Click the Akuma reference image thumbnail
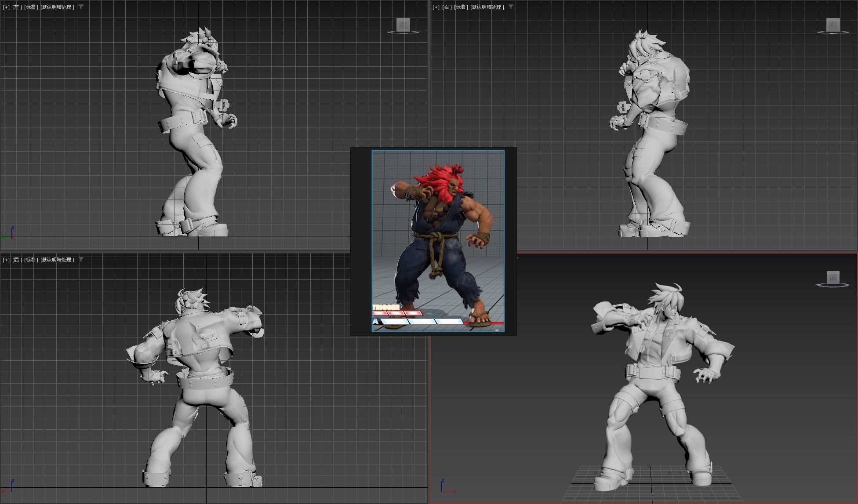 click(438, 241)
